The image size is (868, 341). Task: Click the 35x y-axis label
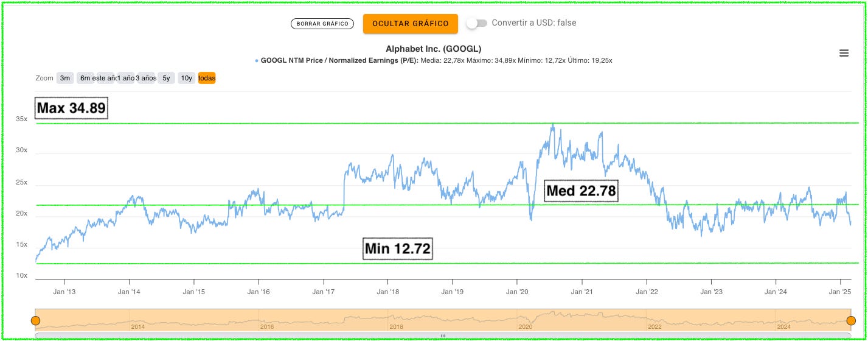click(22, 119)
